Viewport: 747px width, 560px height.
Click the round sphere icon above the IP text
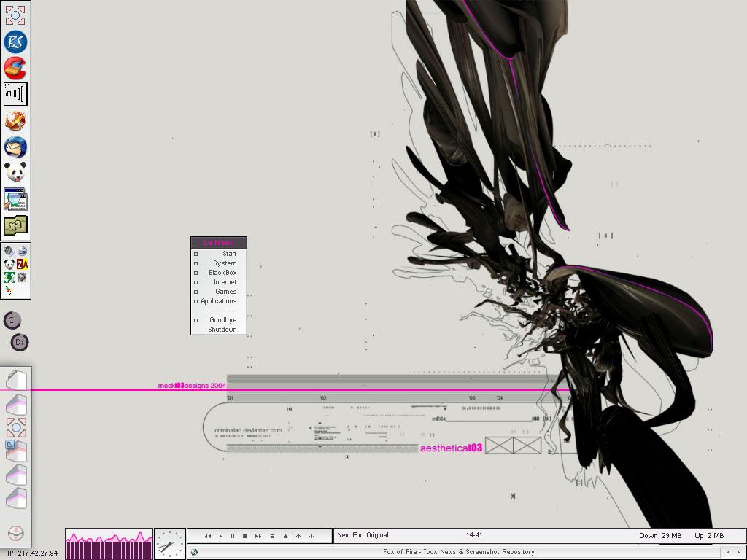pos(16,532)
